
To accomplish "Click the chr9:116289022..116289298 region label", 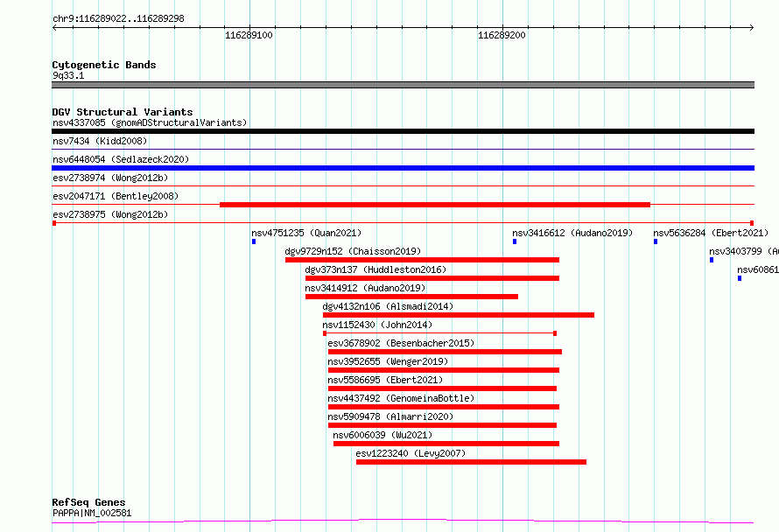I will point(118,18).
